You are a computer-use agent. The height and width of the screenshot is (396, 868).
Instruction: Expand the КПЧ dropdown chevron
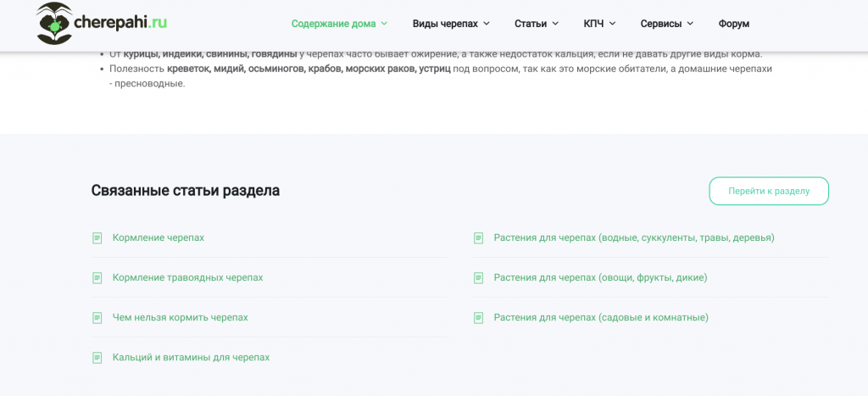[x=612, y=23]
